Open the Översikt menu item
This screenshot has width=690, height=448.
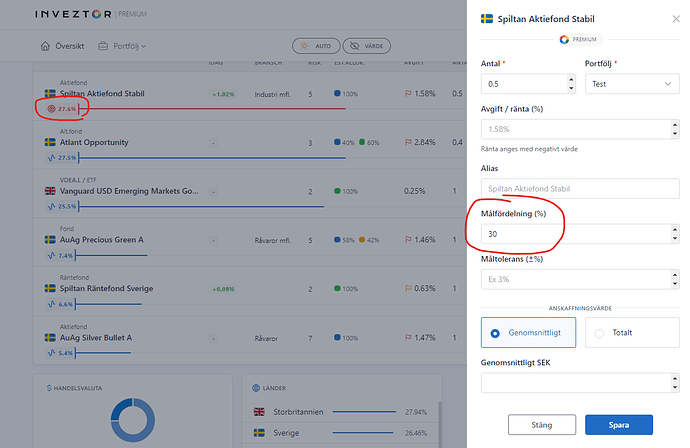pos(69,46)
